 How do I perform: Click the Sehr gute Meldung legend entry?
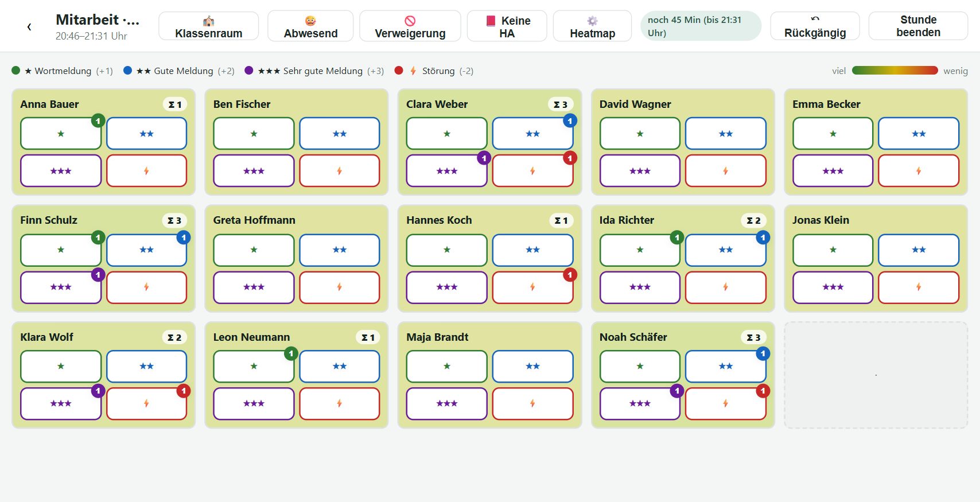pos(314,71)
